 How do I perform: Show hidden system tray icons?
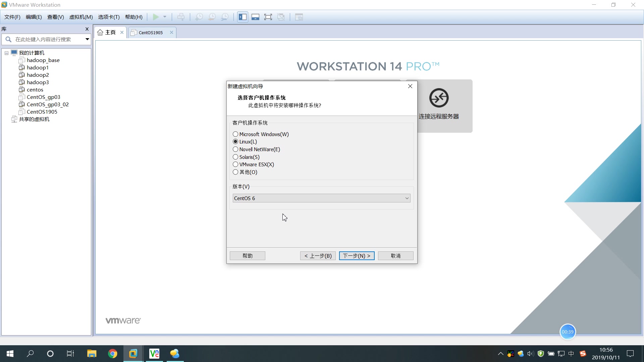tap(500, 354)
